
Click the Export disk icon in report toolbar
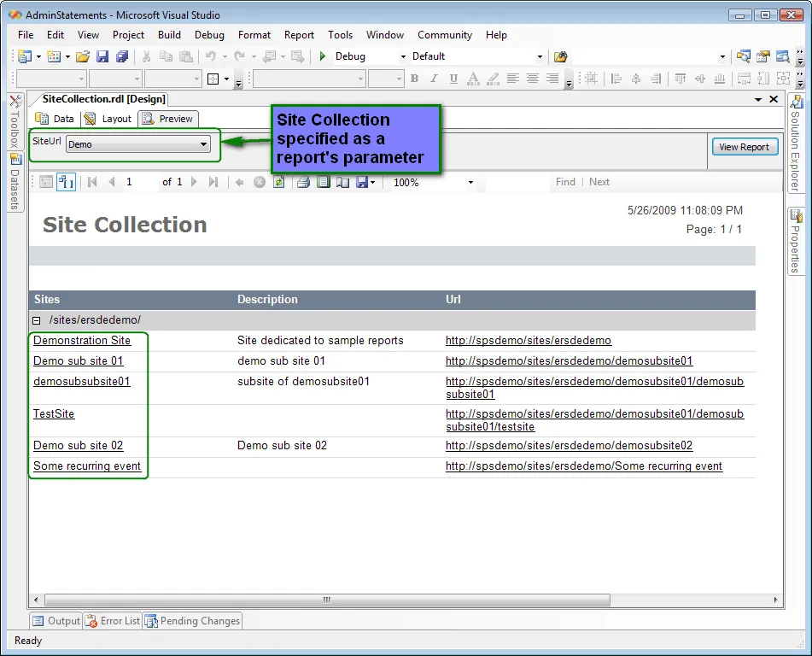pos(362,182)
